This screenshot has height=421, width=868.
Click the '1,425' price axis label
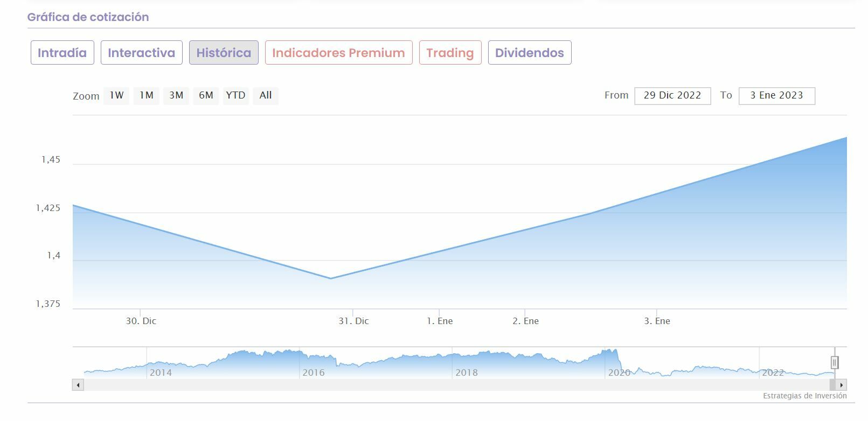pos(48,208)
